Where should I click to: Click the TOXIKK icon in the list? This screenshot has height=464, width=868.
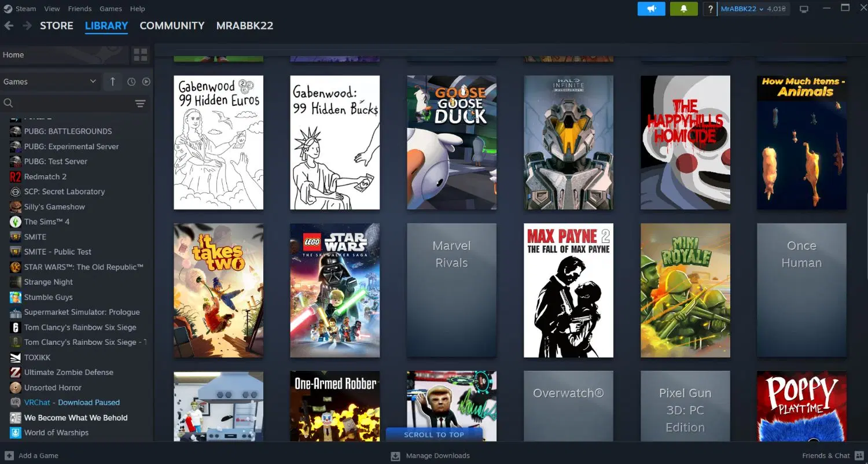click(x=16, y=357)
